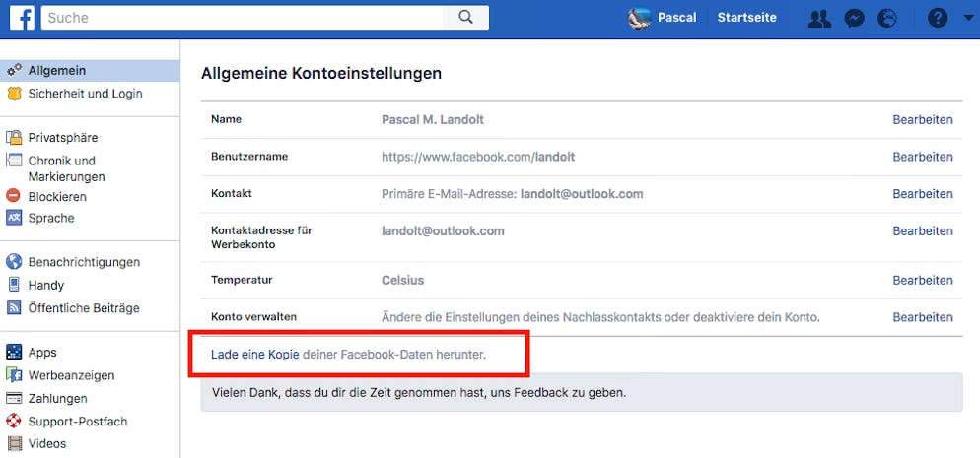Edit the Kontaktadresse für Werbekonto row

(923, 230)
